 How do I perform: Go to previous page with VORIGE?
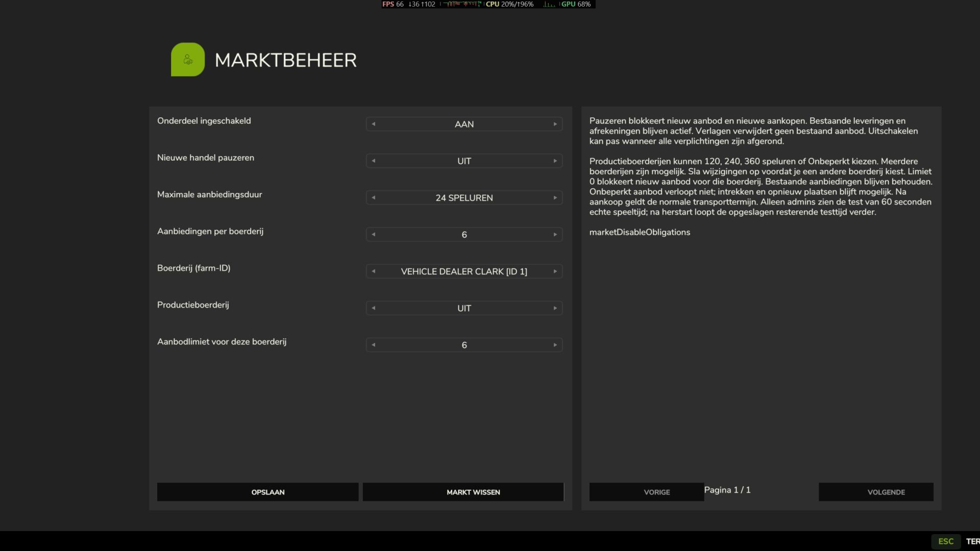point(647,492)
